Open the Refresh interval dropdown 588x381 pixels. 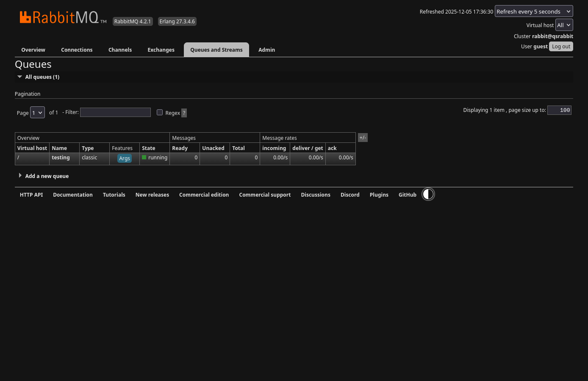pos(533,11)
